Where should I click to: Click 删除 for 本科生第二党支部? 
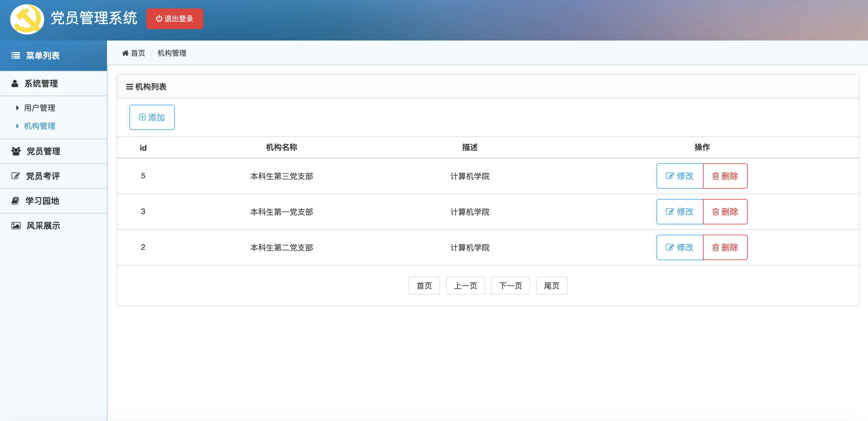click(725, 247)
